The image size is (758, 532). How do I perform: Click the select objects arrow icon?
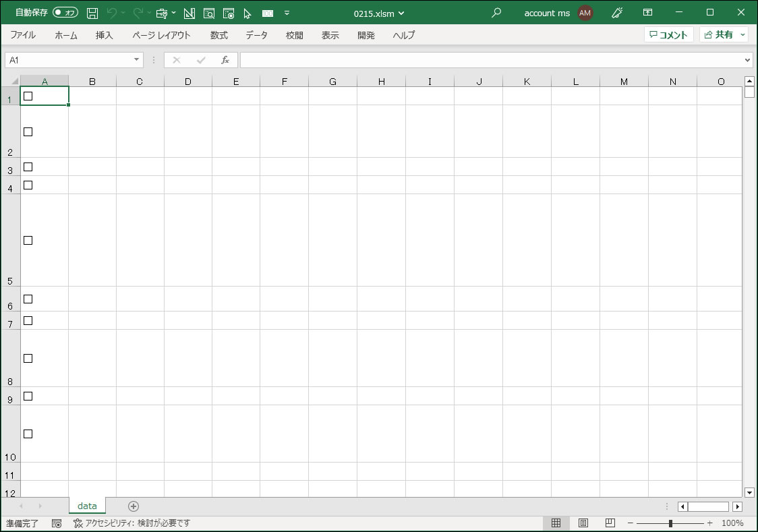point(247,13)
